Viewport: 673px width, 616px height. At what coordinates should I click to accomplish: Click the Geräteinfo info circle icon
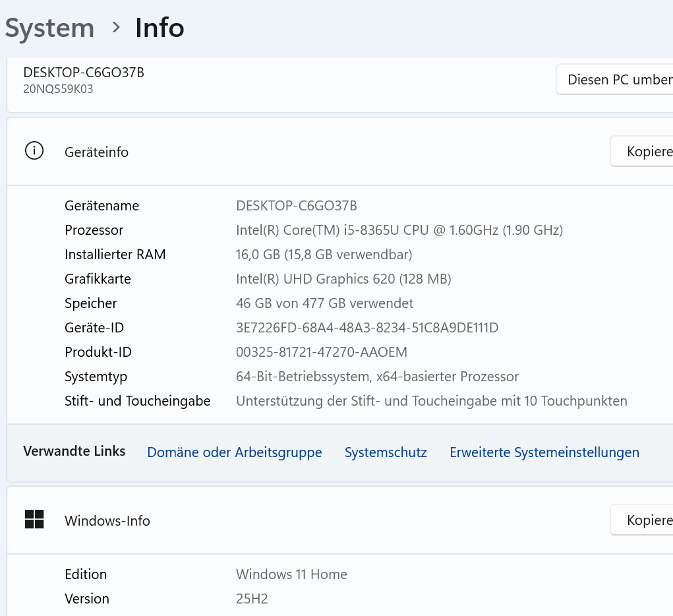[34, 151]
